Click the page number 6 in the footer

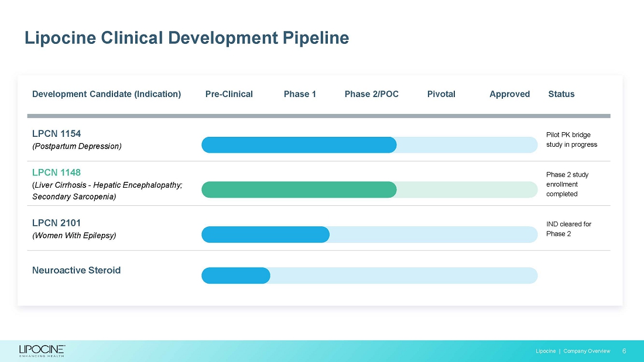pyautogui.click(x=624, y=351)
